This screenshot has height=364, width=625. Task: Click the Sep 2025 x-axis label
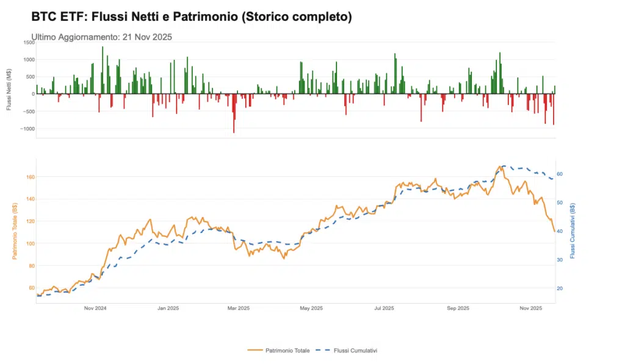tap(458, 309)
